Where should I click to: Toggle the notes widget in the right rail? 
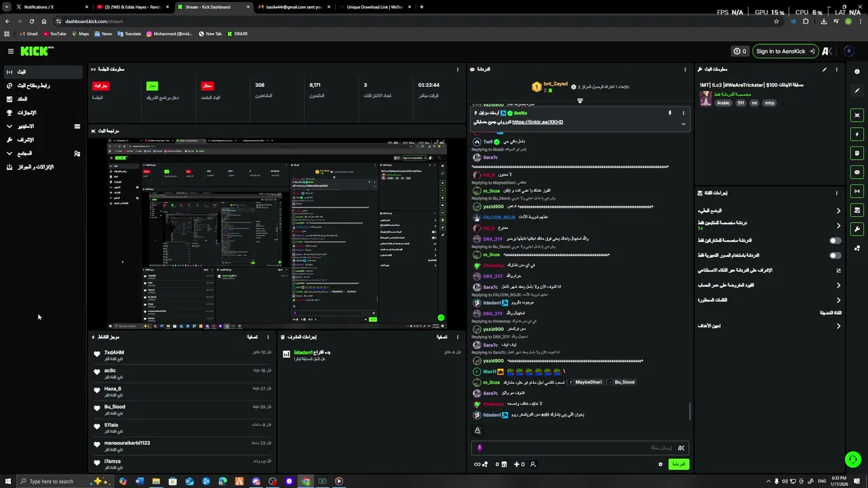[x=857, y=153]
